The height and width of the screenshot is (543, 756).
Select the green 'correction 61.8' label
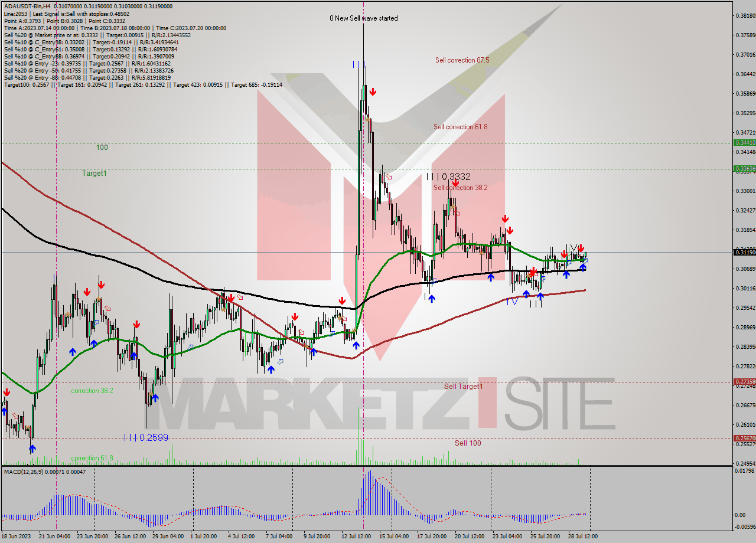tap(92, 458)
